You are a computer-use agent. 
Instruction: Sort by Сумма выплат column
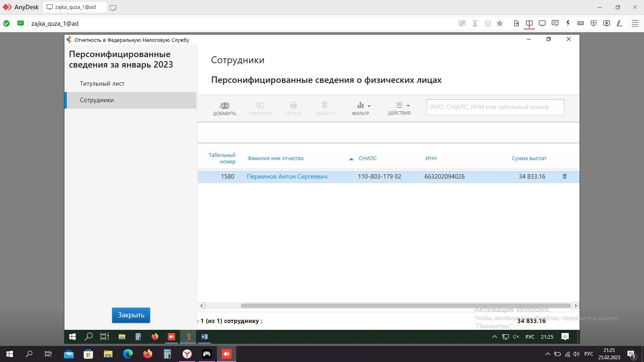click(x=529, y=158)
